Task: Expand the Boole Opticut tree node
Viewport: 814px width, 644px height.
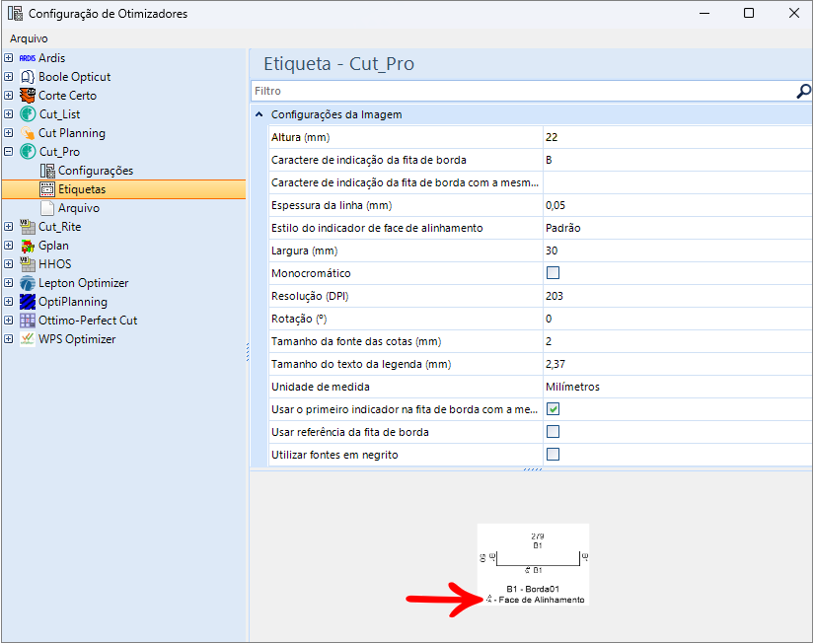Action: (8, 76)
